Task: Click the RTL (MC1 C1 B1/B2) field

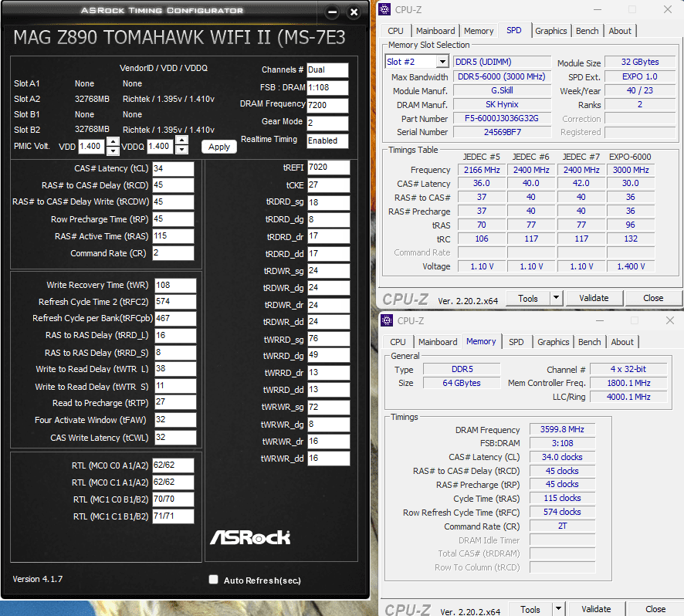Action: click(x=173, y=516)
